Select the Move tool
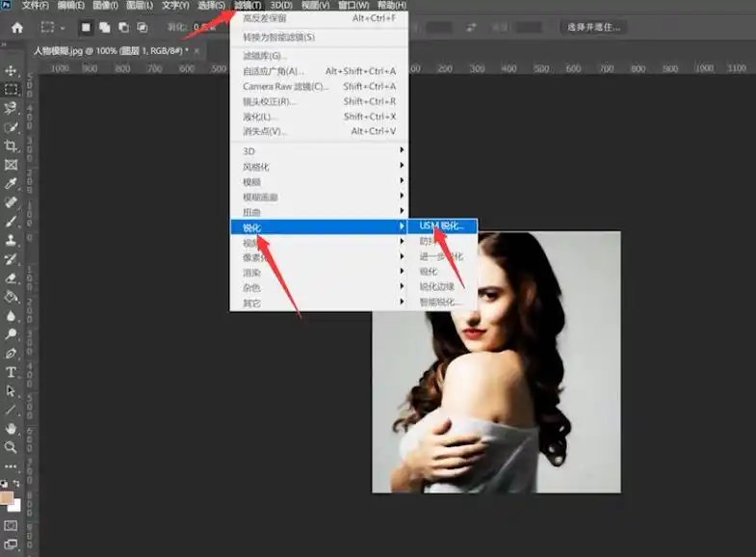The image size is (756, 557). [12, 70]
